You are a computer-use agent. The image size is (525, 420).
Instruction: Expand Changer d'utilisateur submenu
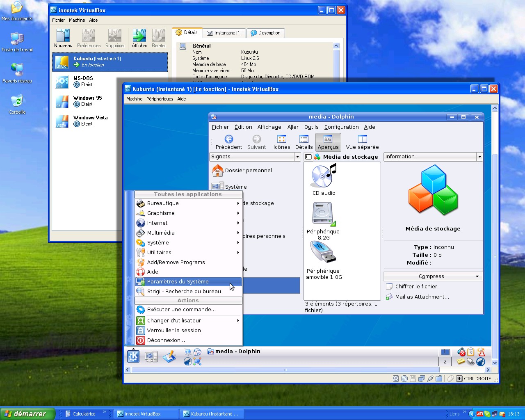[188, 321]
